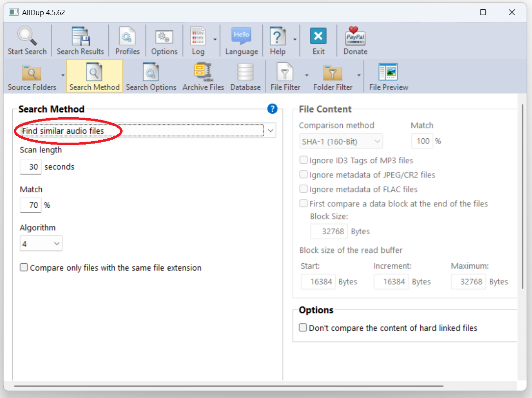The width and height of the screenshot is (532, 398).
Task: Open the Log icon
Action: click(198, 36)
